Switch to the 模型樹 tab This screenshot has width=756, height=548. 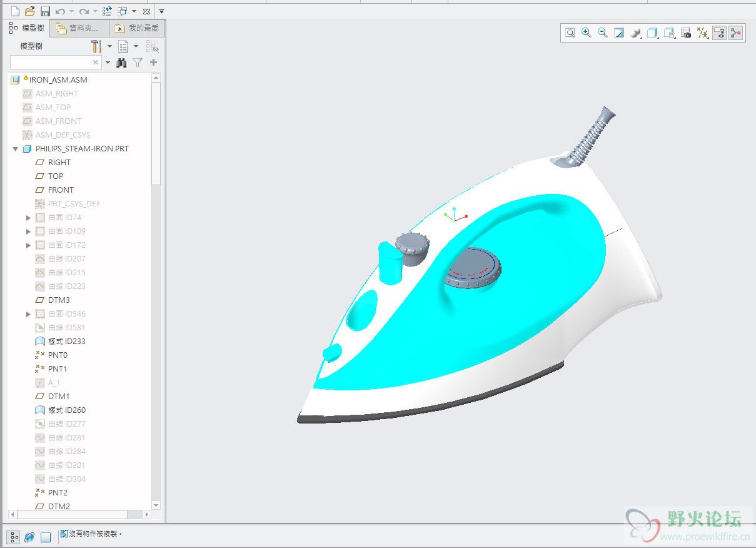tap(27, 28)
